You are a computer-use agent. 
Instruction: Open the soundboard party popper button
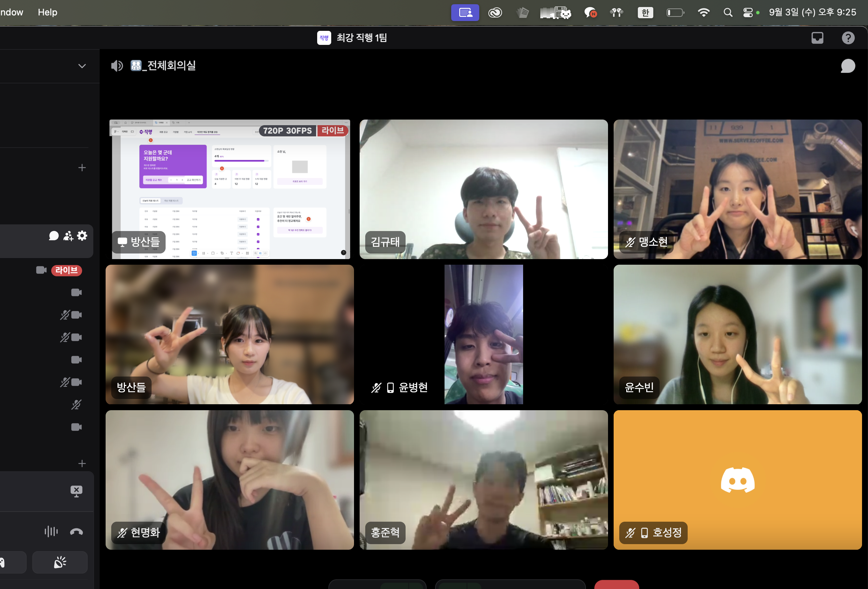(x=60, y=562)
